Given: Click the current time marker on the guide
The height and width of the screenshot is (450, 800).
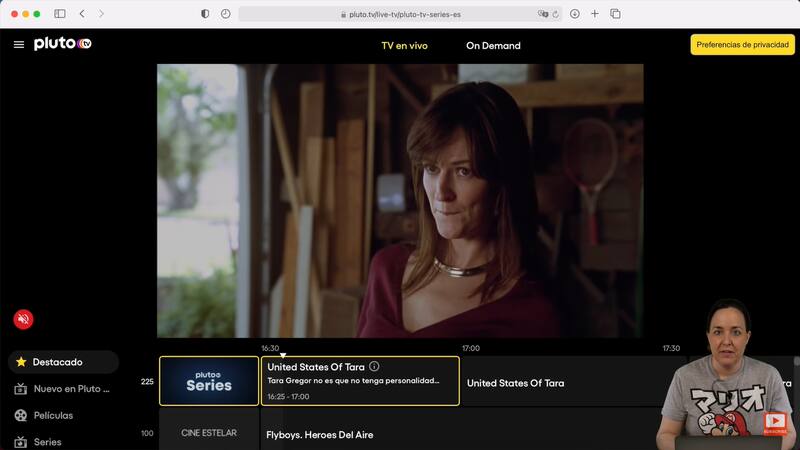Looking at the screenshot, I should coord(283,354).
